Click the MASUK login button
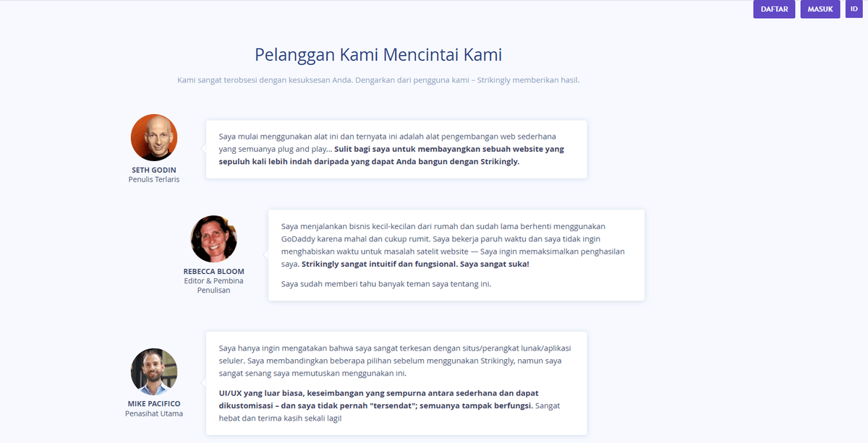 820,9
